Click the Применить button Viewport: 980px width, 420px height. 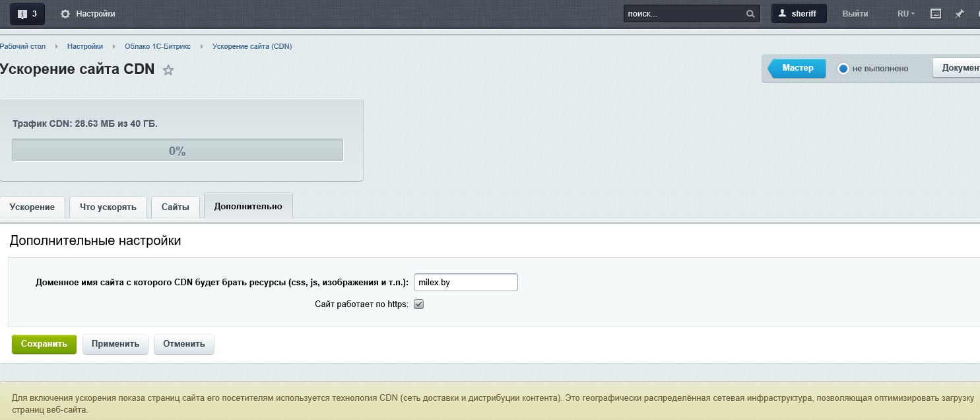[115, 344]
